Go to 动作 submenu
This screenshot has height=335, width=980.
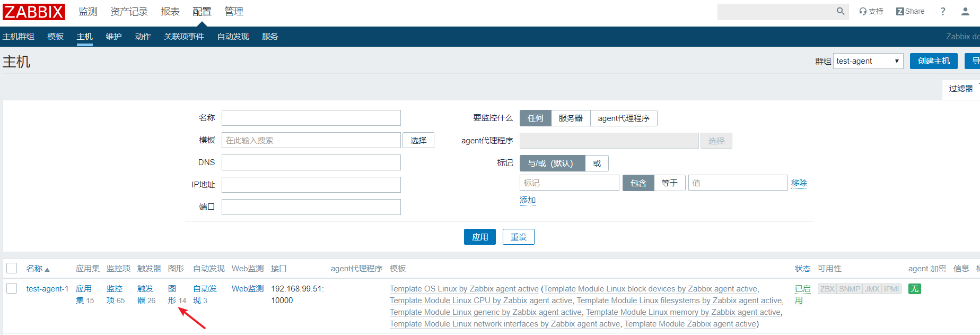143,37
